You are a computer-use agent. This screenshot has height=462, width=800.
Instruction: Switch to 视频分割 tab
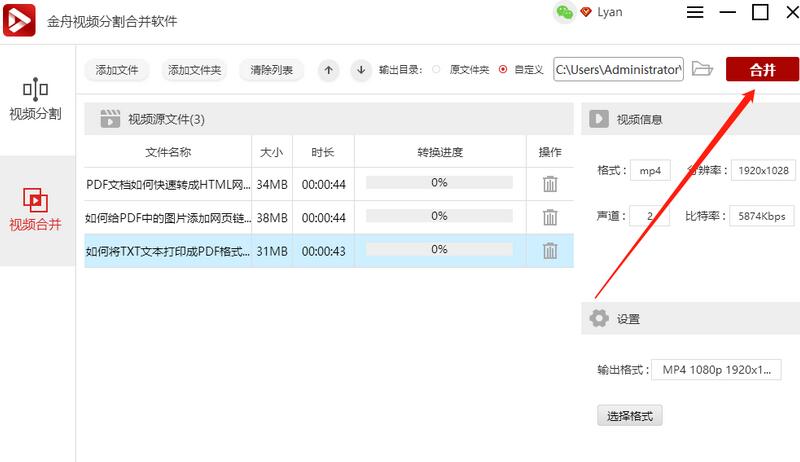[x=35, y=99]
